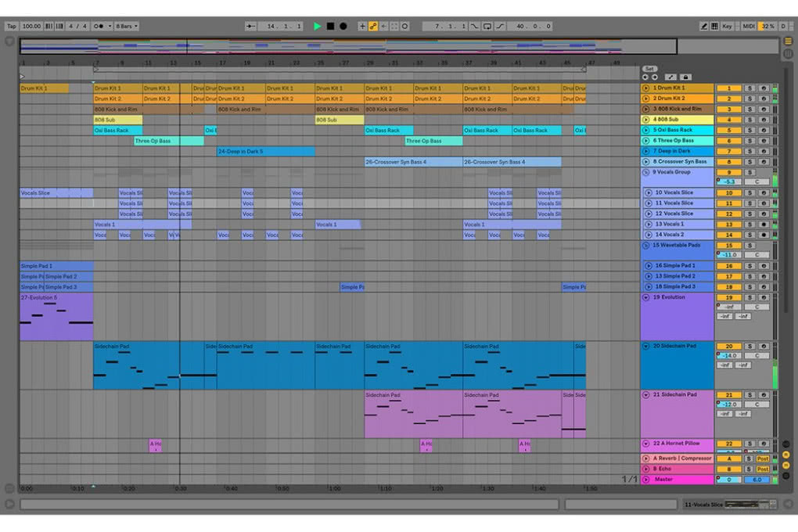Click the stop button in the transport
This screenshot has width=798, height=532.
[330, 26]
